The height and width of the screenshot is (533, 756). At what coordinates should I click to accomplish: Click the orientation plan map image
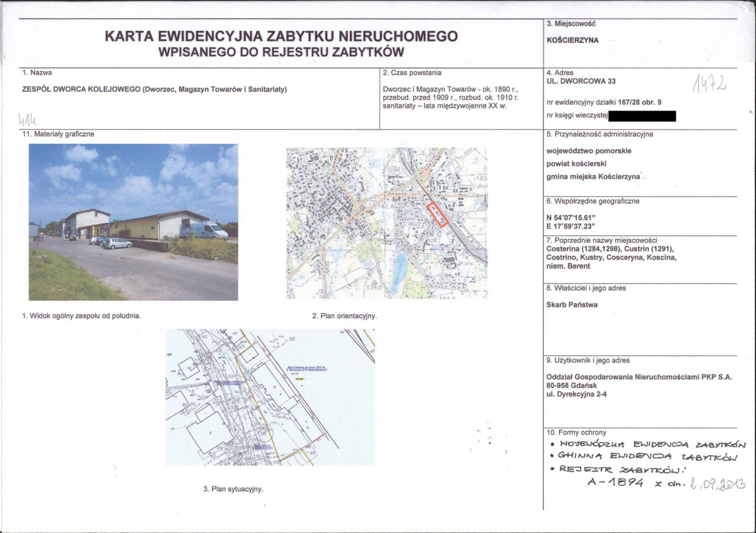pyautogui.click(x=387, y=223)
